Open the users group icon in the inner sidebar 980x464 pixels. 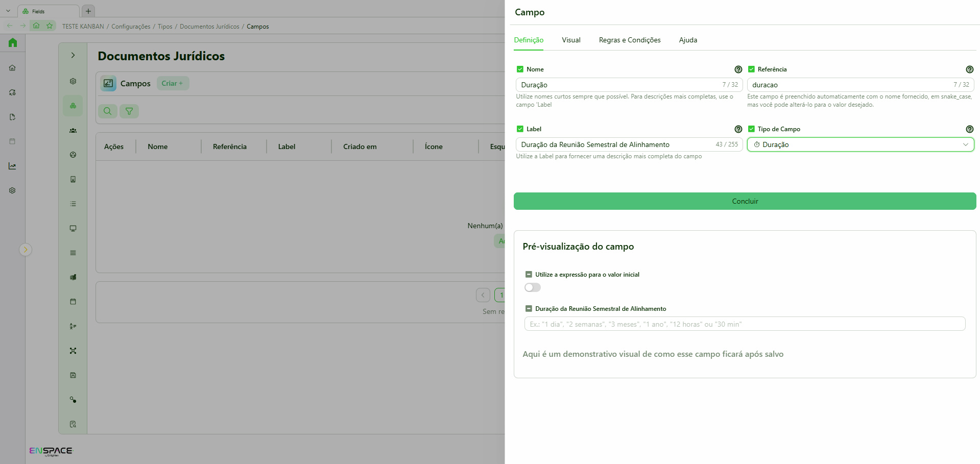click(73, 130)
